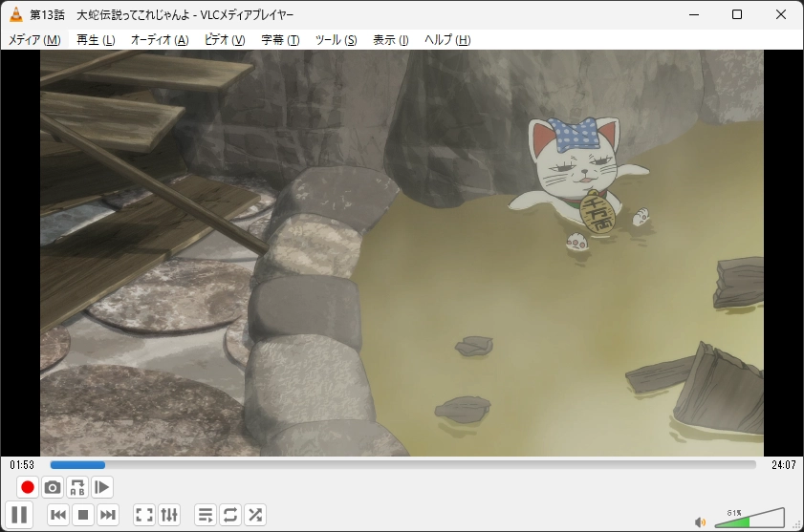Stop the playback
Image resolution: width=804 pixels, height=532 pixels.
tap(83, 516)
